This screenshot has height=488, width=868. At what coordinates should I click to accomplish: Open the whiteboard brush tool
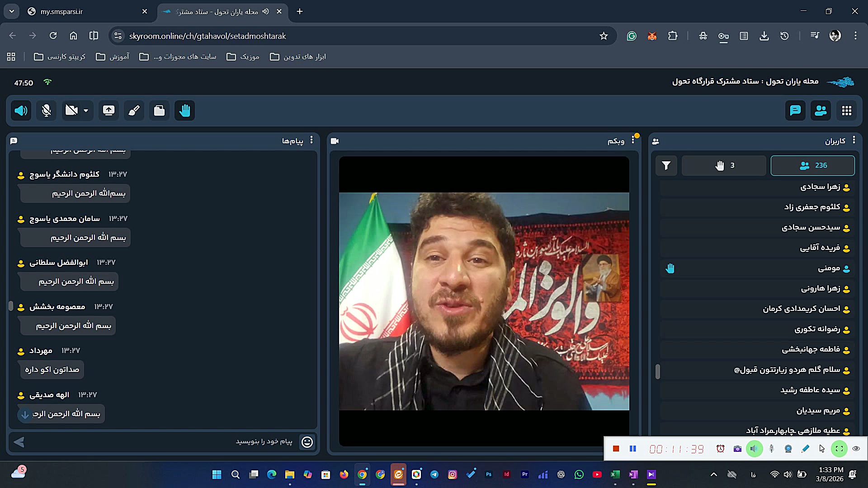pos(134,111)
